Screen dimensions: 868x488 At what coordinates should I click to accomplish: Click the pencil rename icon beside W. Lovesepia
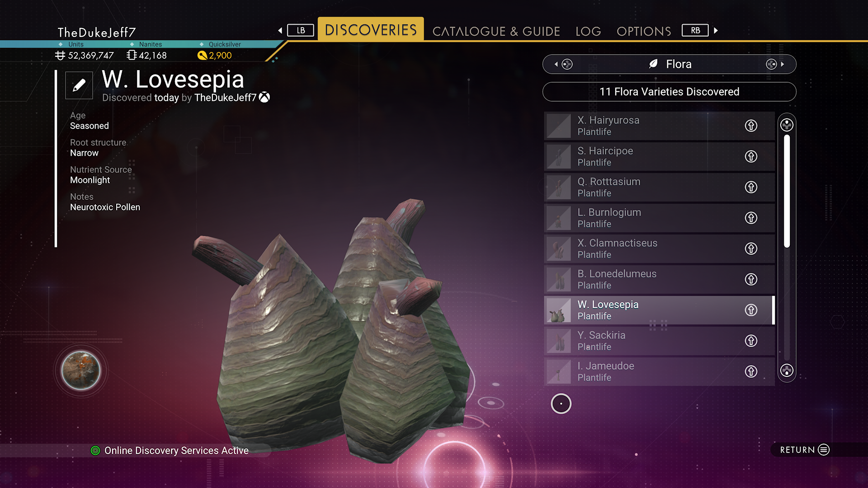point(79,85)
